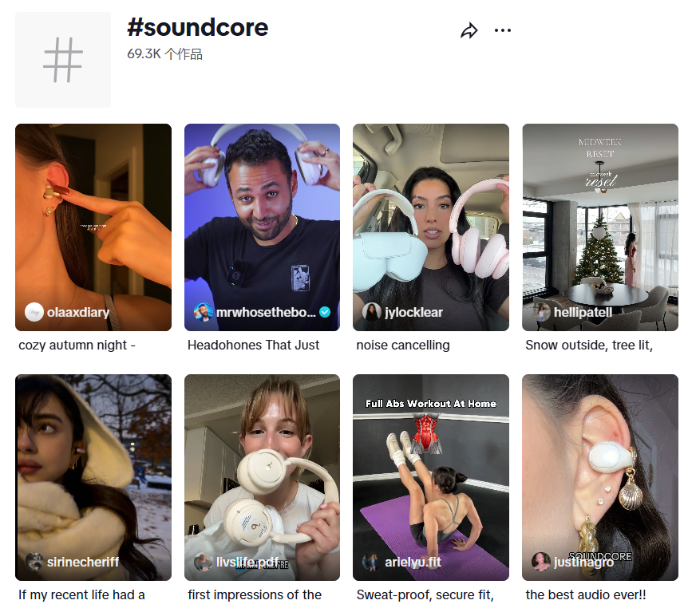This screenshot has width=688, height=616.
Task: Click sirinecheriff's profile avatar
Action: tap(34, 562)
